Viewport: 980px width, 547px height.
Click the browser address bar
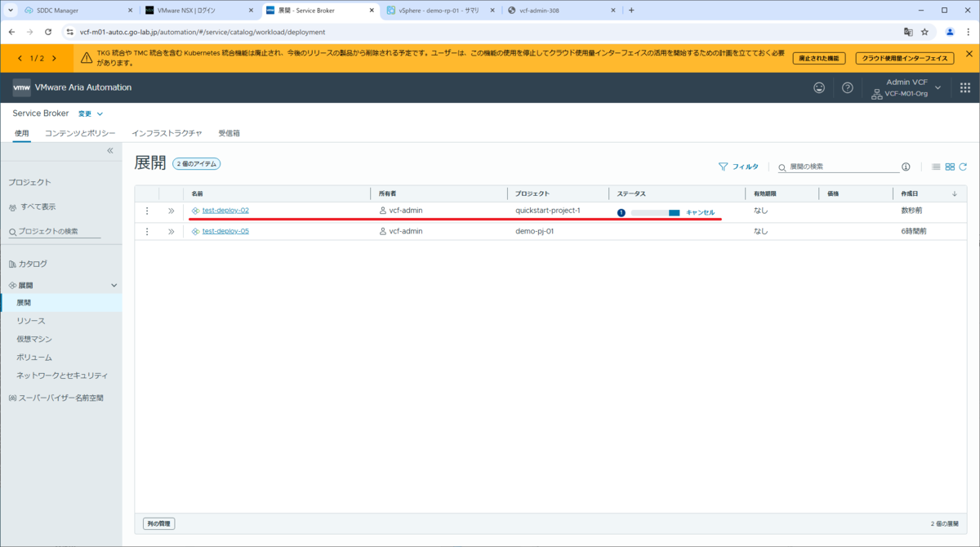coord(482,32)
